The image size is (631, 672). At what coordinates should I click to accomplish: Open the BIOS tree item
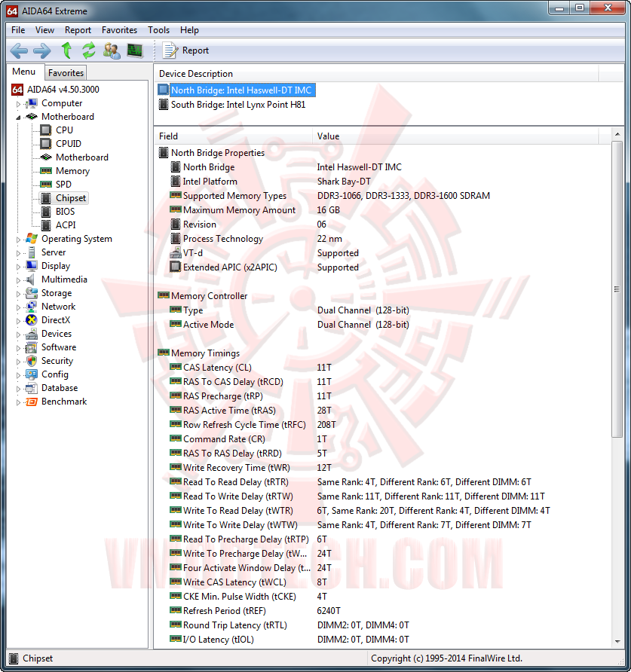[x=65, y=211]
